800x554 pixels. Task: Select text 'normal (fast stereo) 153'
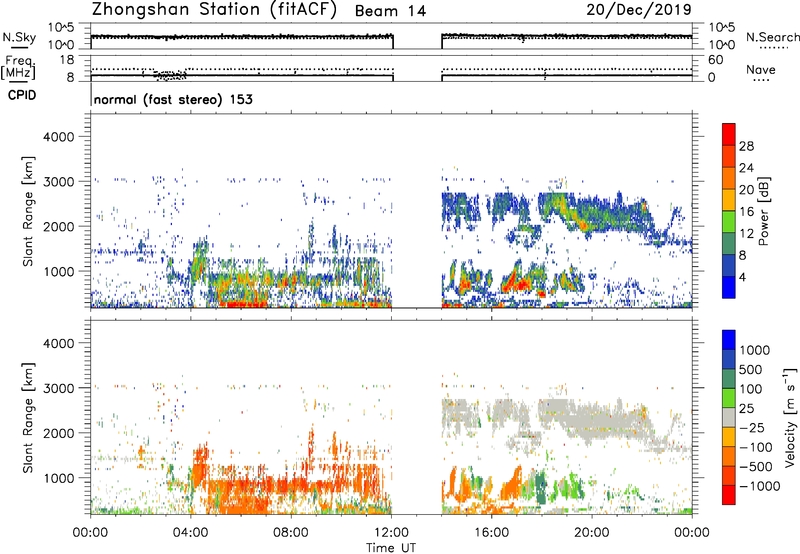(173, 99)
